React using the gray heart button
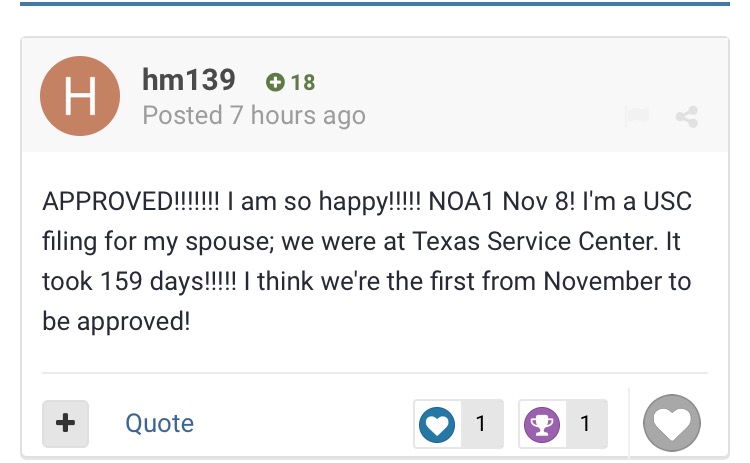This screenshot has width=750, height=463. click(x=672, y=423)
